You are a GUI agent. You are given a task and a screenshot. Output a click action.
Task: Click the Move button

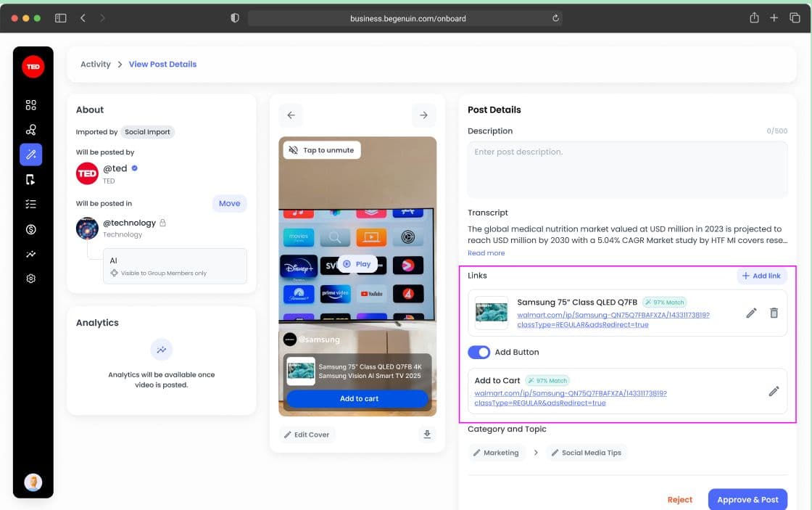coord(229,203)
